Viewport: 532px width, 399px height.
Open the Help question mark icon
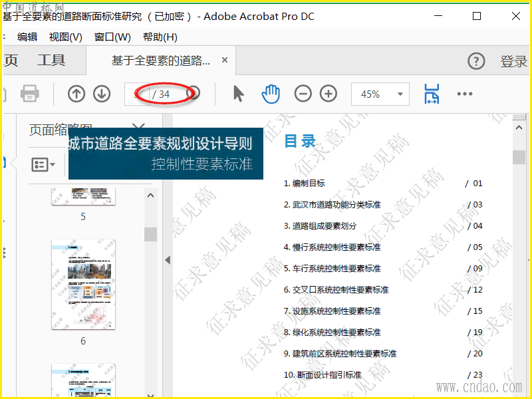[476, 61]
